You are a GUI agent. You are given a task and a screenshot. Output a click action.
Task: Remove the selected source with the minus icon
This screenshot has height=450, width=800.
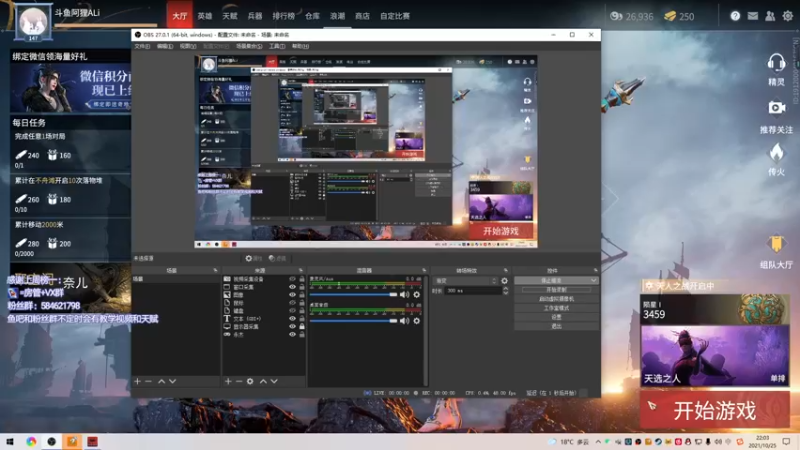(x=239, y=381)
